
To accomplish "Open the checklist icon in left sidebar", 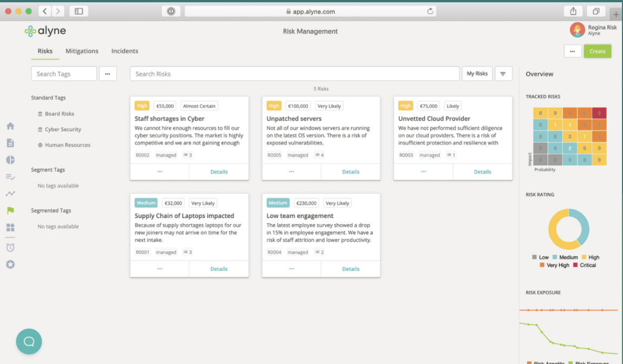I will [x=10, y=177].
